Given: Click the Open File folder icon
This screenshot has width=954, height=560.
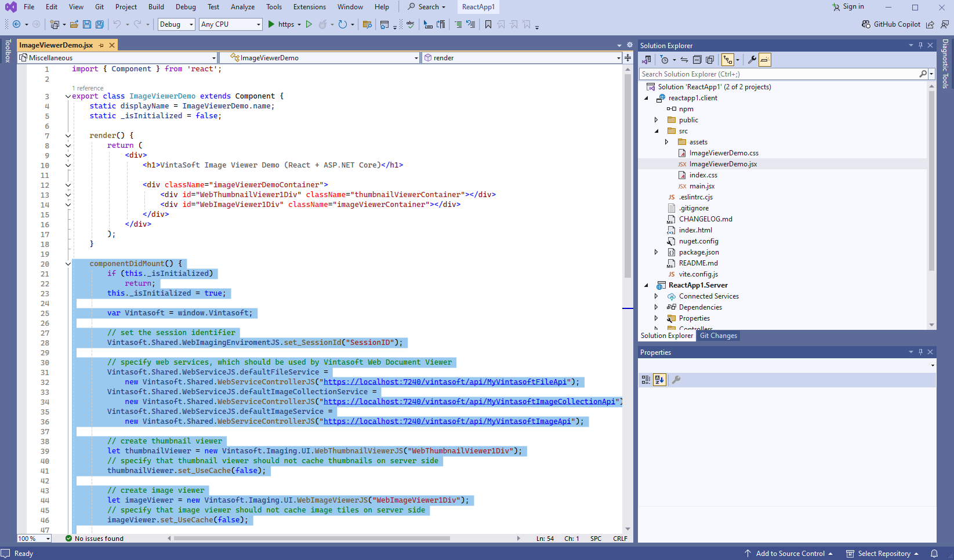Looking at the screenshot, I should pos(74,24).
